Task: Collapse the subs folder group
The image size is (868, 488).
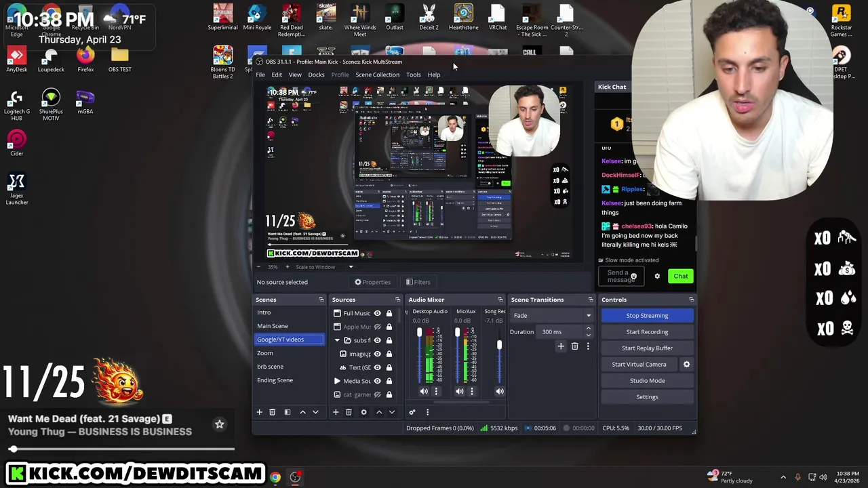Action: 337,340
